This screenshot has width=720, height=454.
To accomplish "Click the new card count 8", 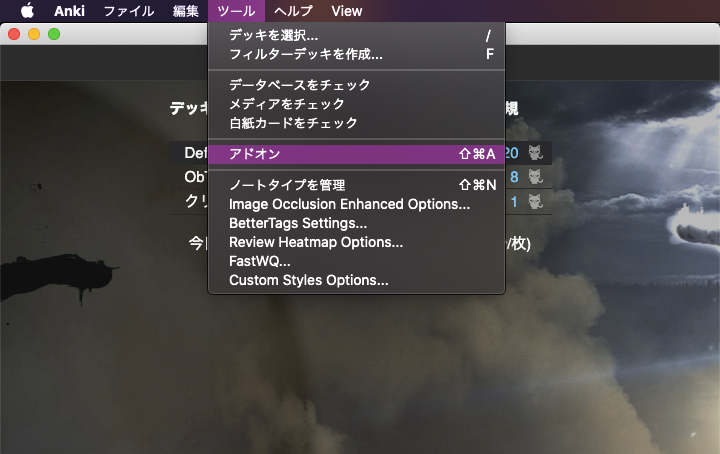I will click(514, 177).
